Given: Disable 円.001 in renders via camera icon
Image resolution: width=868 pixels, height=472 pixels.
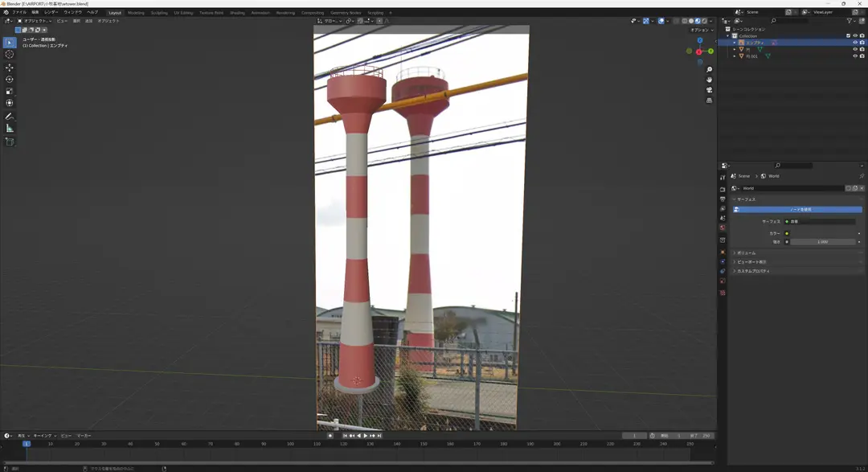Looking at the screenshot, I should (x=862, y=56).
